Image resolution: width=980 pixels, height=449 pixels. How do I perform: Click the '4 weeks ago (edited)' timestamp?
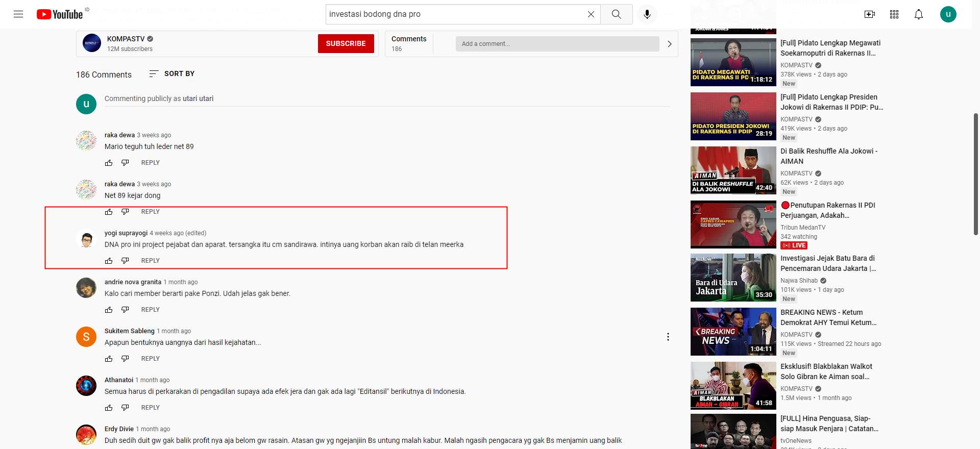click(x=178, y=233)
